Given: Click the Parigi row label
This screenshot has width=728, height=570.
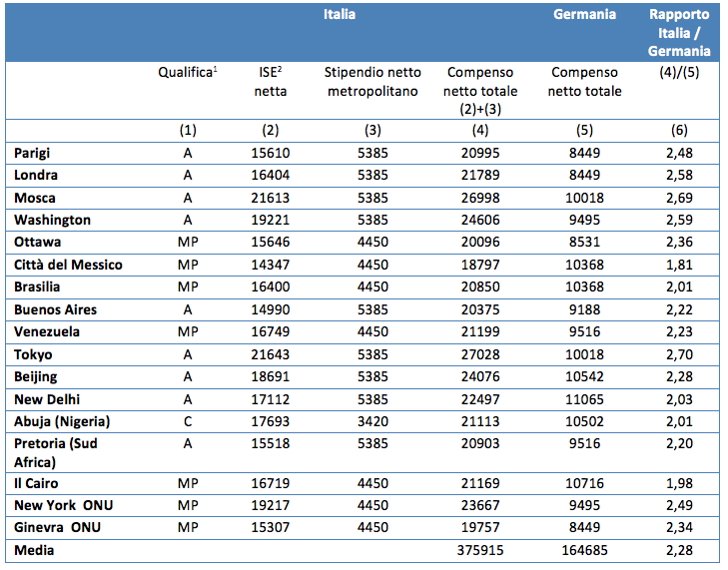Looking at the screenshot, I should click(x=32, y=153).
